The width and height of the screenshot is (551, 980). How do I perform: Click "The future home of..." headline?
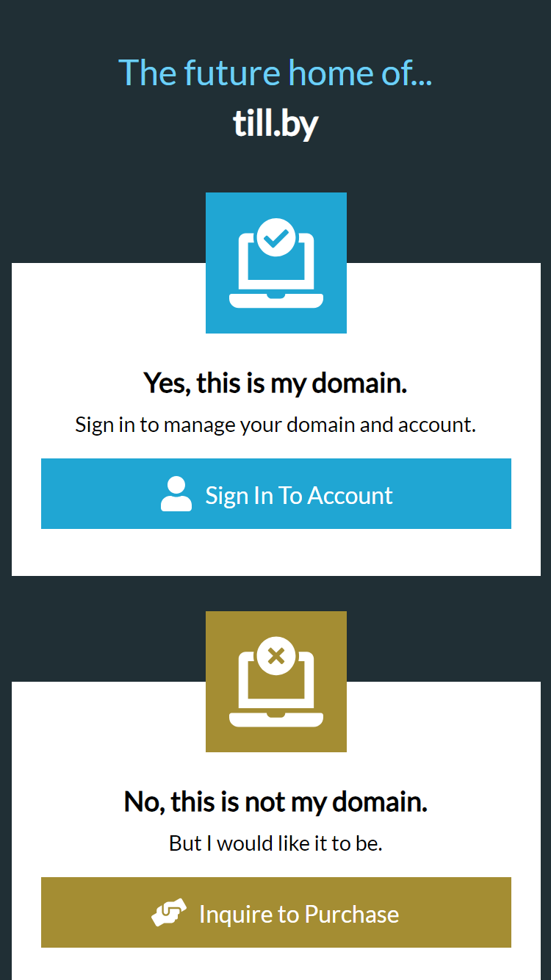click(275, 73)
